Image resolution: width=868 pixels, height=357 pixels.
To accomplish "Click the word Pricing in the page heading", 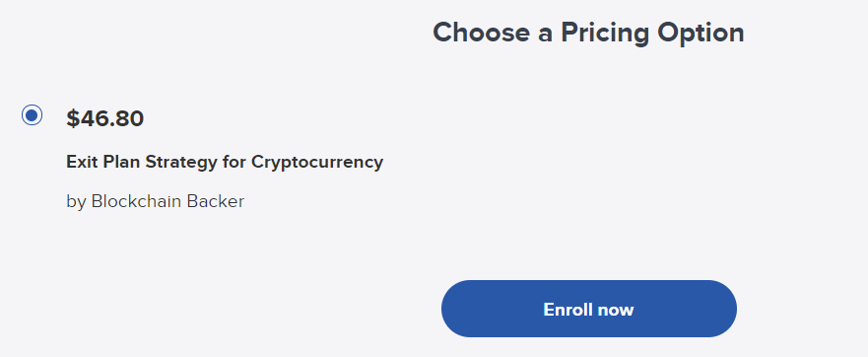I will (605, 34).
